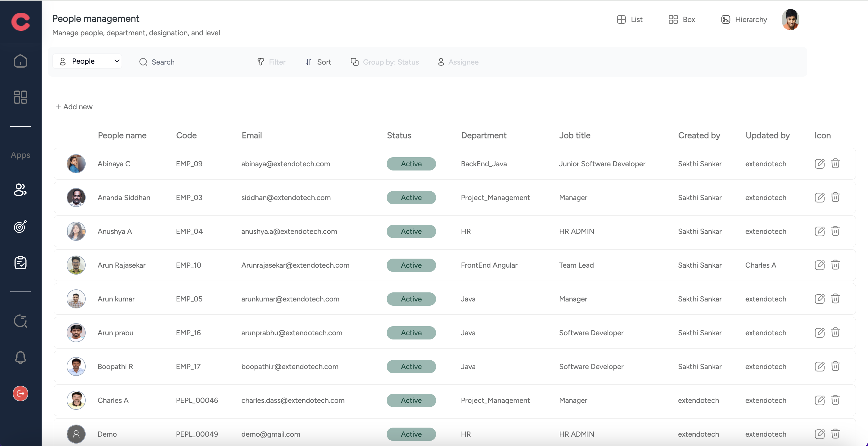Click BackEnd_Java department cell

pos(484,164)
